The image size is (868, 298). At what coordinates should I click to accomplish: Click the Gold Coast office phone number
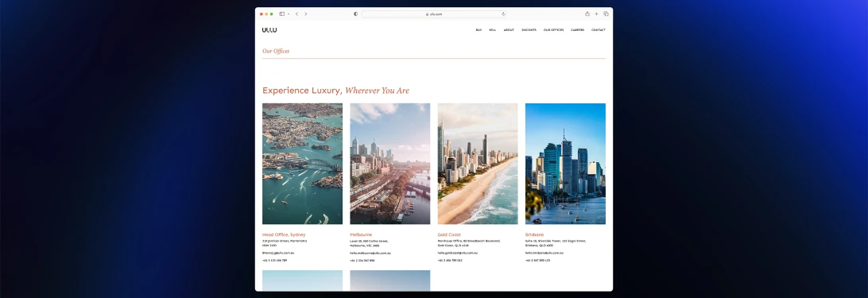pos(450,261)
